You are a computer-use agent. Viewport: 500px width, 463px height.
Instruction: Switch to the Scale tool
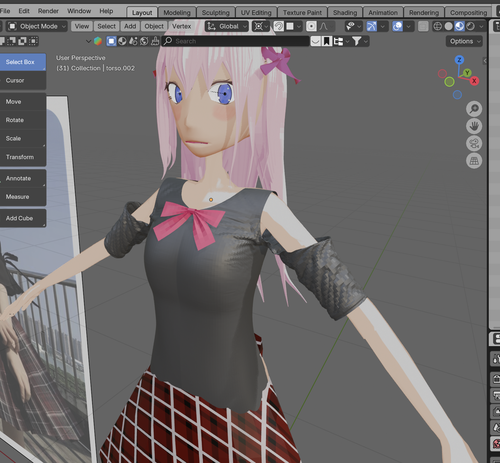click(x=23, y=138)
